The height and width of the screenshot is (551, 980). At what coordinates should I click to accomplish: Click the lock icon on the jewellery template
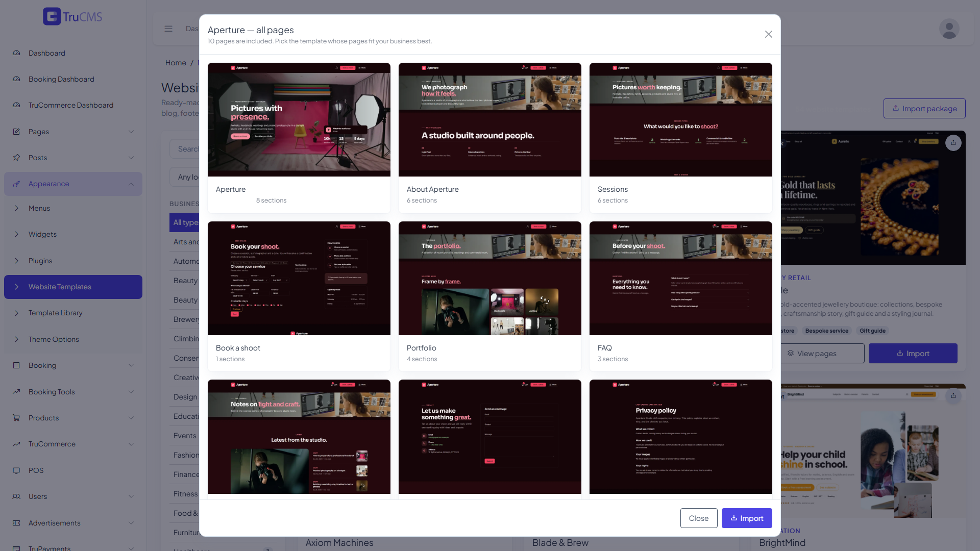(953, 143)
